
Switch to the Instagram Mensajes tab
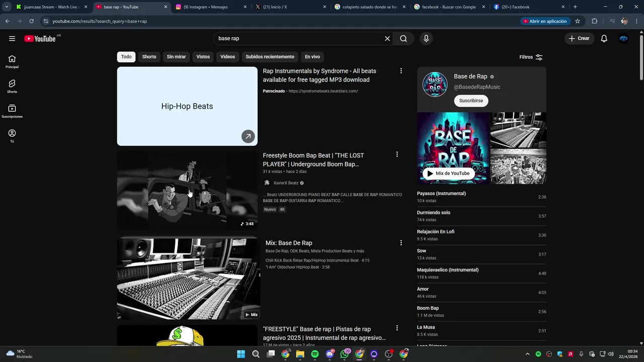point(212,7)
